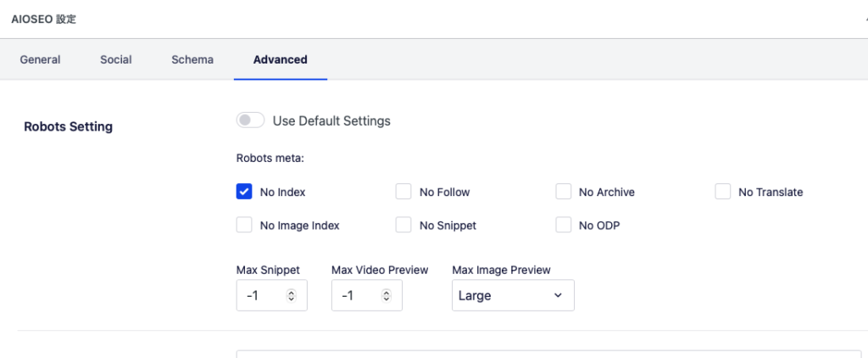The image size is (868, 358).
Task: Tick the No ODP checkbox
Action: pyautogui.click(x=564, y=225)
